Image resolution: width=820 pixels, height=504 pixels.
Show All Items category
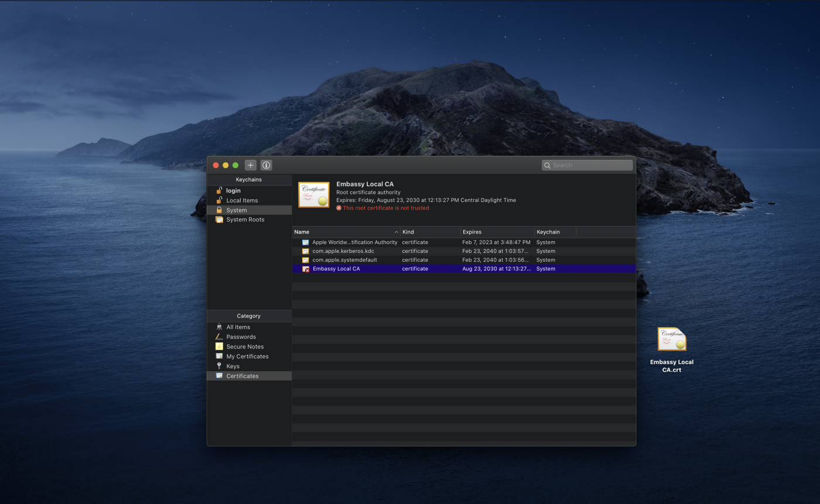point(238,327)
